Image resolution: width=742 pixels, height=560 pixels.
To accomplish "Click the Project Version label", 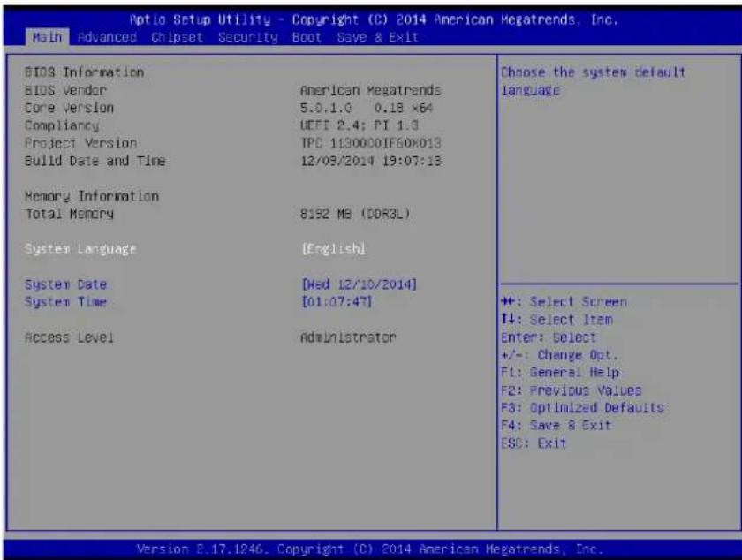I will [81, 143].
